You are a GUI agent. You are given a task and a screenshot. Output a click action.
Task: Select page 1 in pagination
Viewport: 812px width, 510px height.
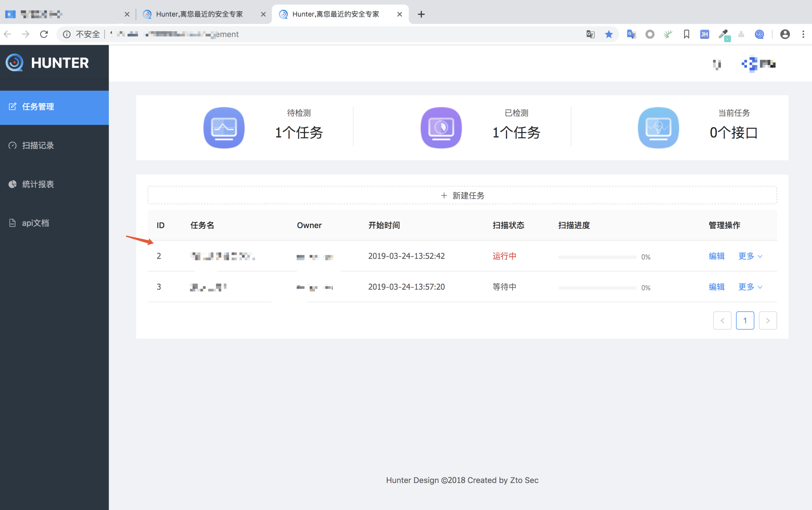pyautogui.click(x=745, y=321)
